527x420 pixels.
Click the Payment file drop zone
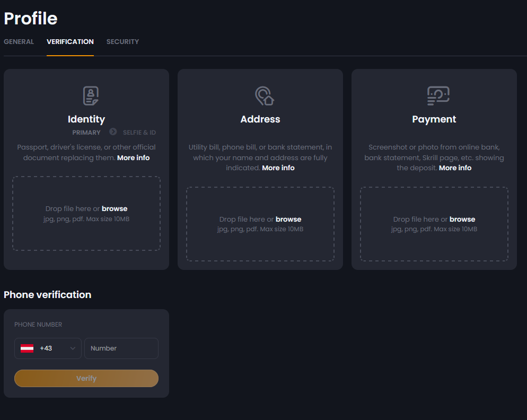[434, 224]
